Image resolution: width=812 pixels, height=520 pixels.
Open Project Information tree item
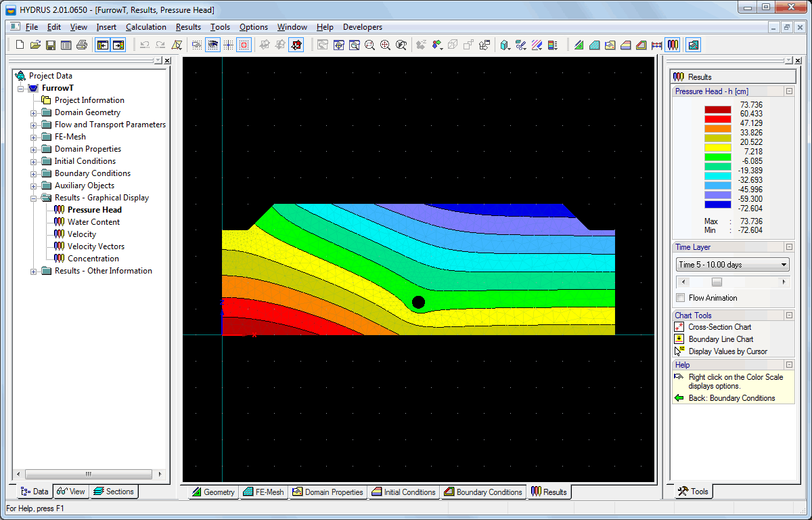(x=89, y=100)
